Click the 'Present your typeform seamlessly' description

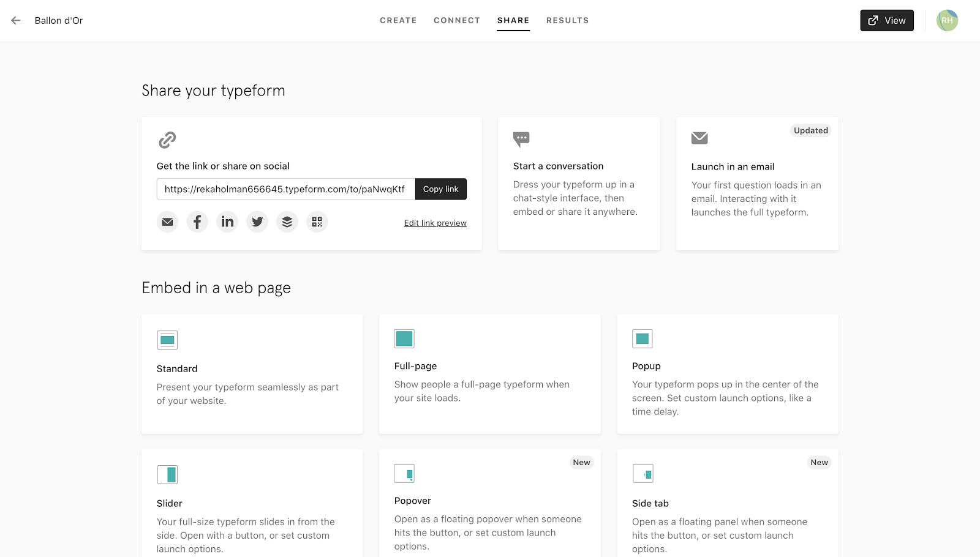tap(247, 394)
